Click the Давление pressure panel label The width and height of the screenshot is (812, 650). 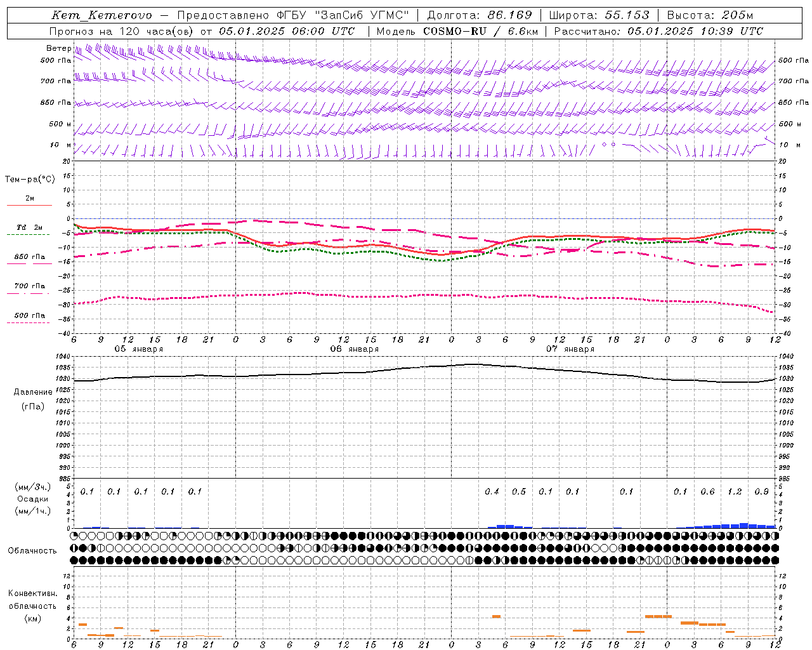pos(33,392)
